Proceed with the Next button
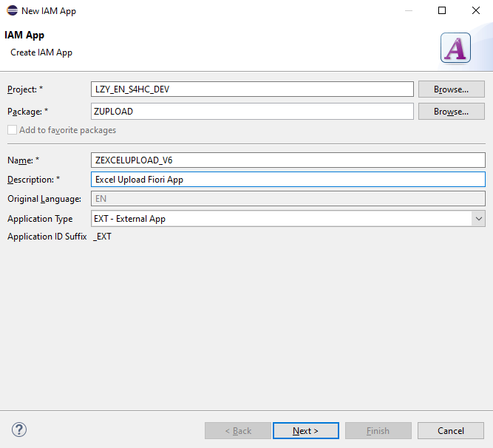The height and width of the screenshot is (448, 493). (305, 431)
